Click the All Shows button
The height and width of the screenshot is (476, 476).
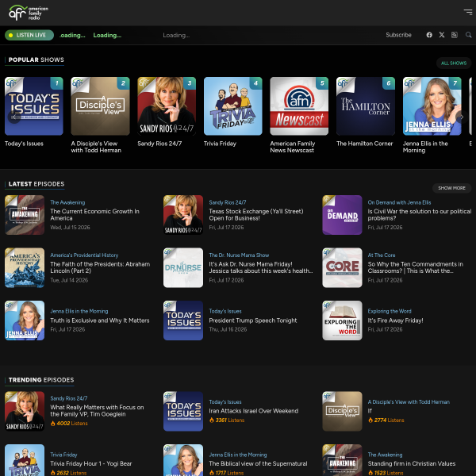tap(454, 63)
